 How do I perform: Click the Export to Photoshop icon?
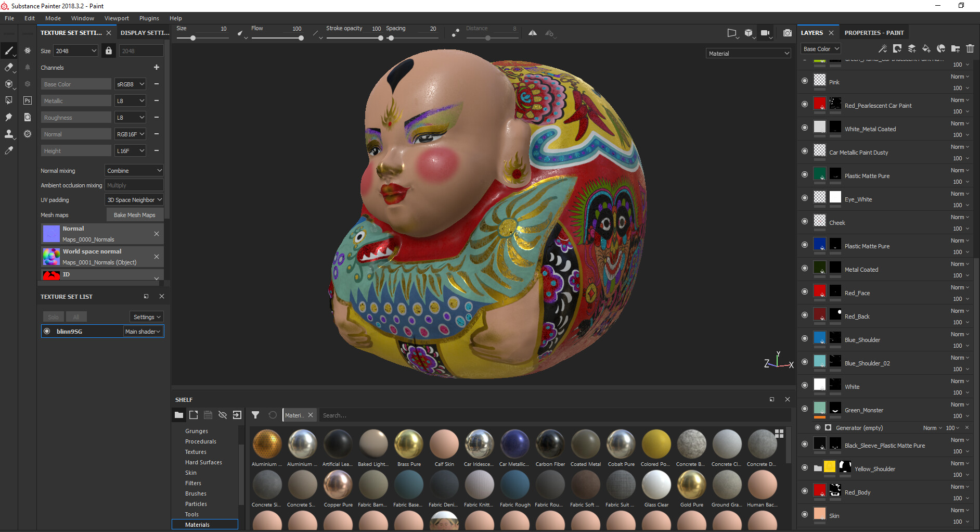coord(28,100)
